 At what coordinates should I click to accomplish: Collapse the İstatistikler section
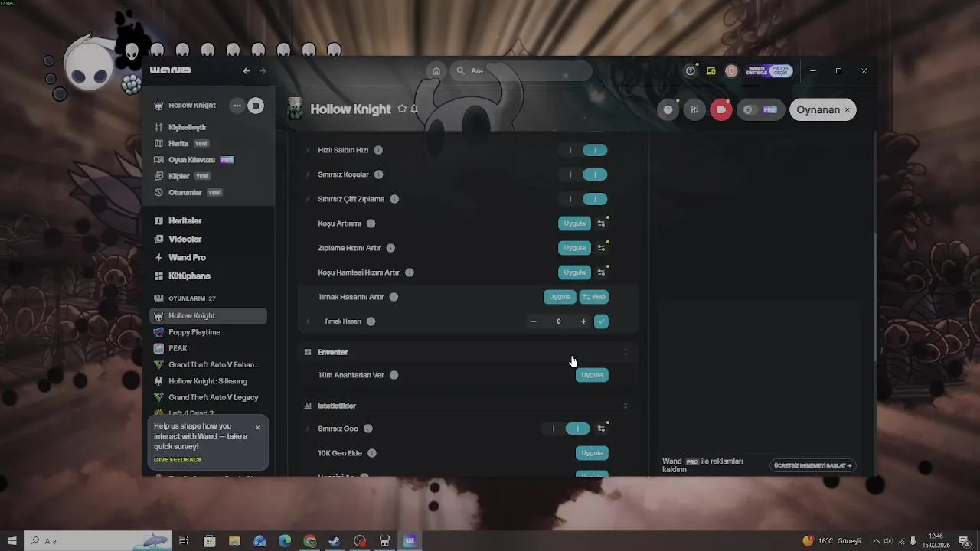click(x=626, y=406)
